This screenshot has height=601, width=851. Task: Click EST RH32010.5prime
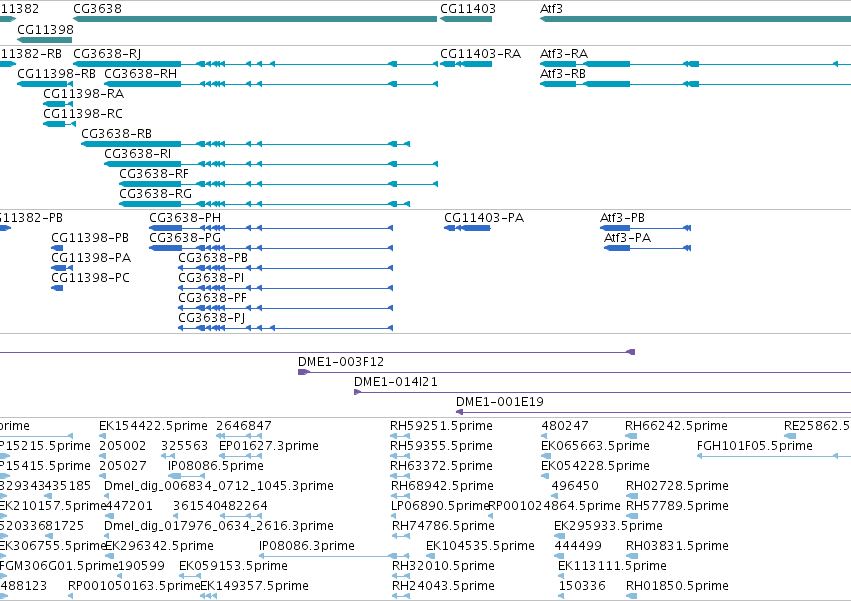click(443, 566)
